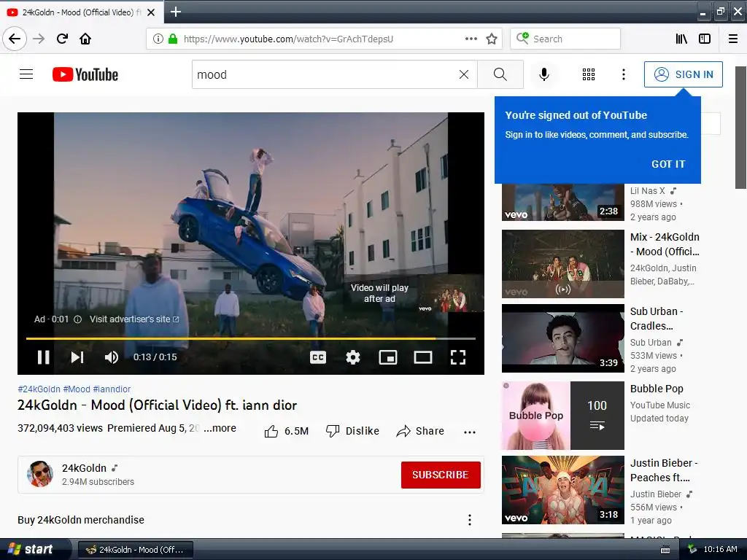This screenshot has height=560, width=747.
Task: Dismiss the popup with GOT IT
Action: tap(668, 164)
